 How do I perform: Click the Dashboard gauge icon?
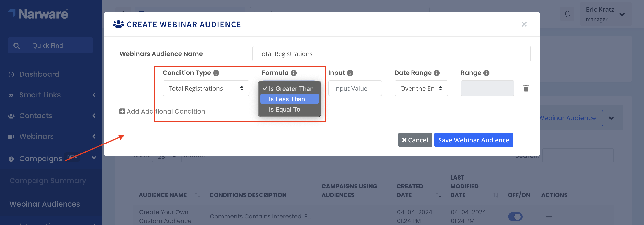click(x=11, y=74)
